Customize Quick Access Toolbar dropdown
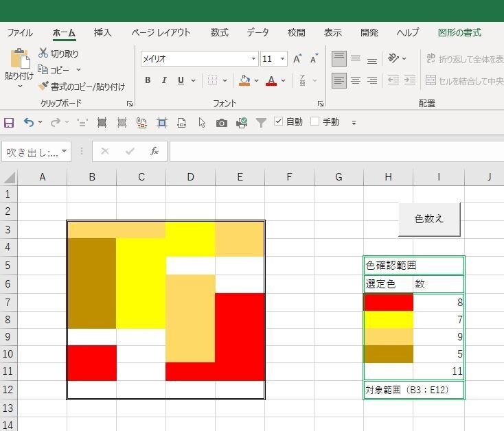 pyautogui.click(x=354, y=123)
